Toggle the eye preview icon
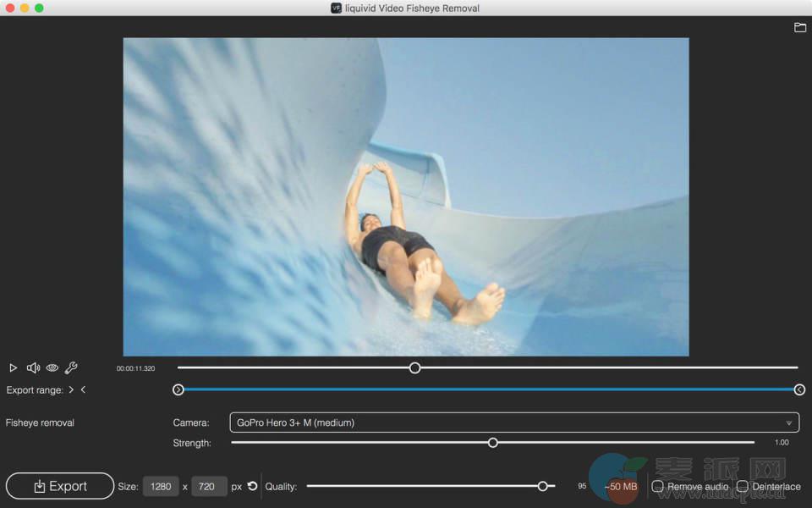Viewport: 812px width, 508px height. click(x=52, y=368)
